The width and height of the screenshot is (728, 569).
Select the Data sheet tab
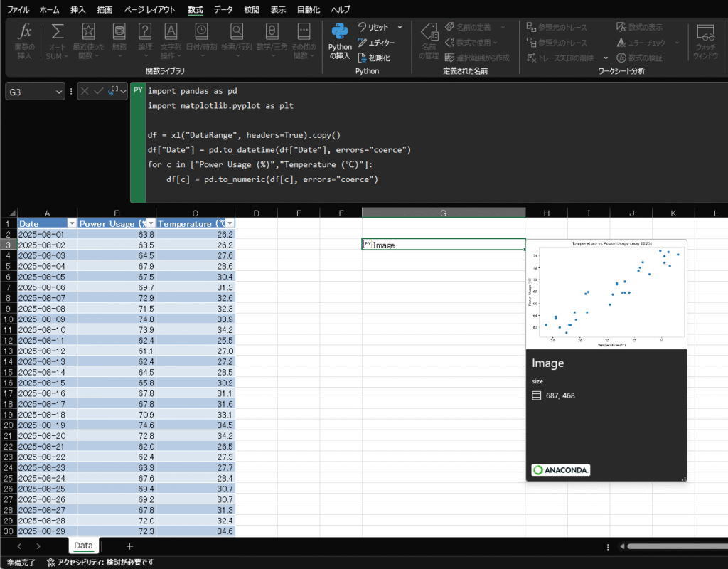[83, 546]
